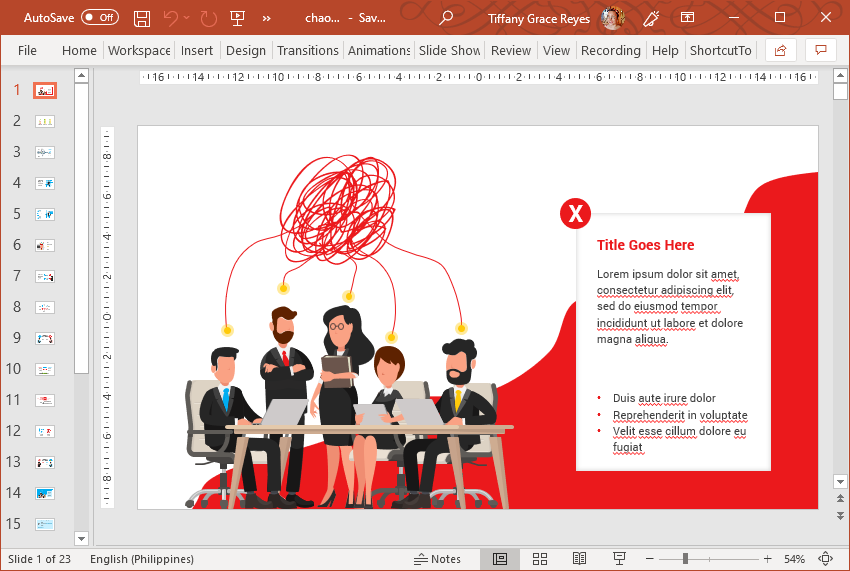Screen dimensions: 850x571
Task: Toggle the Notes pane
Action: (438, 559)
